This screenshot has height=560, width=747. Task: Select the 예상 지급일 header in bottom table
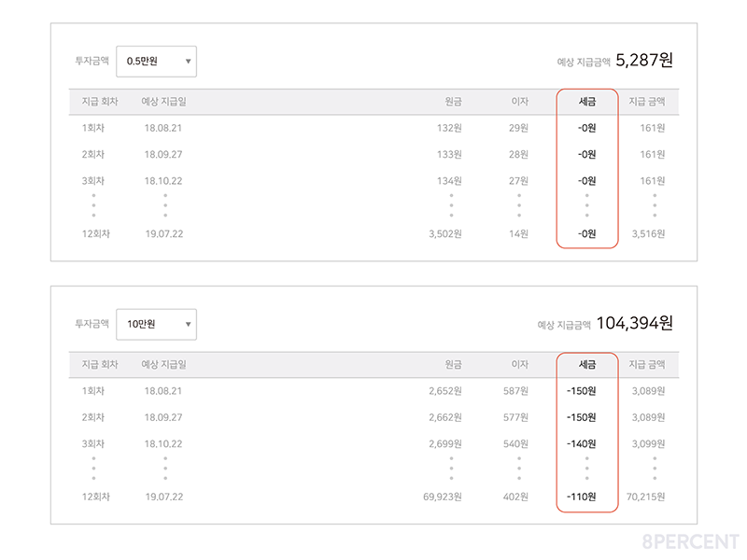pos(163,365)
